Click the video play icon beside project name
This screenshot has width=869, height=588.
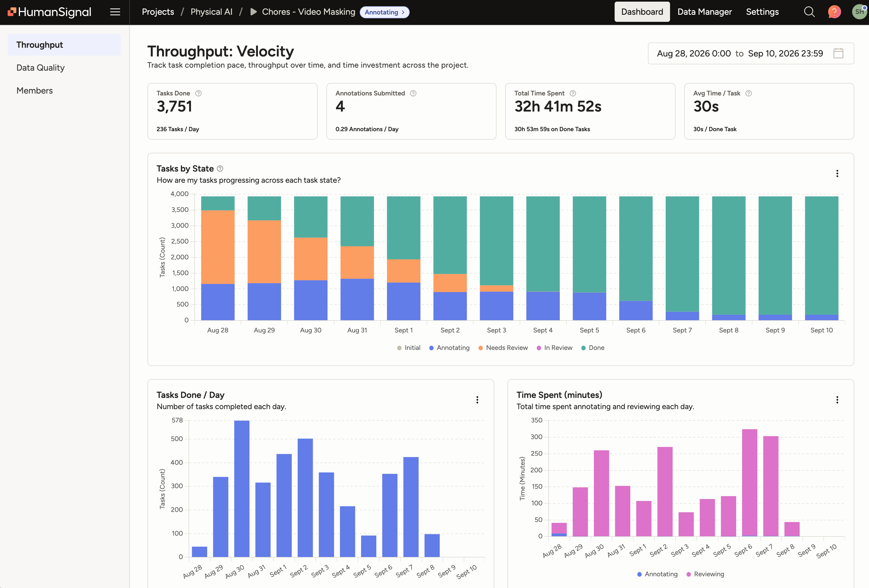pyautogui.click(x=254, y=12)
